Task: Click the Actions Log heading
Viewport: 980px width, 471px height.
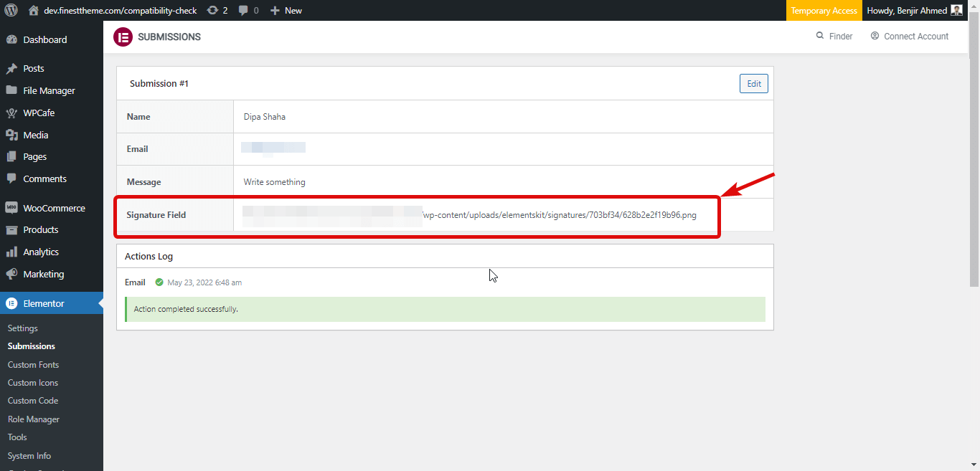Action: point(149,257)
